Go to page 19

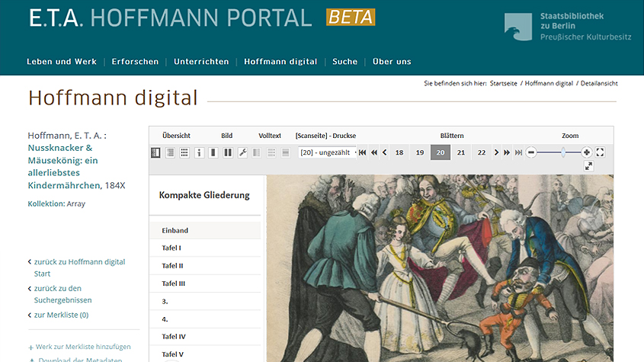[x=420, y=152]
